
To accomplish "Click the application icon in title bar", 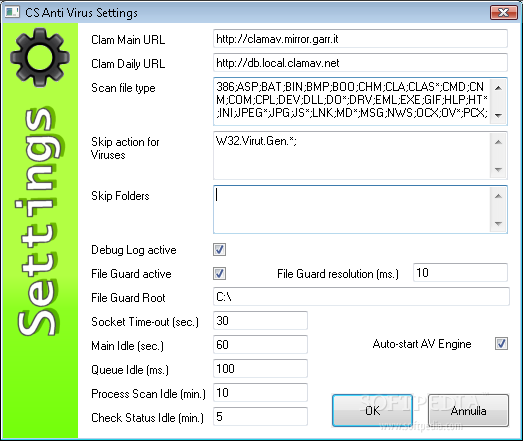I will (12, 12).
